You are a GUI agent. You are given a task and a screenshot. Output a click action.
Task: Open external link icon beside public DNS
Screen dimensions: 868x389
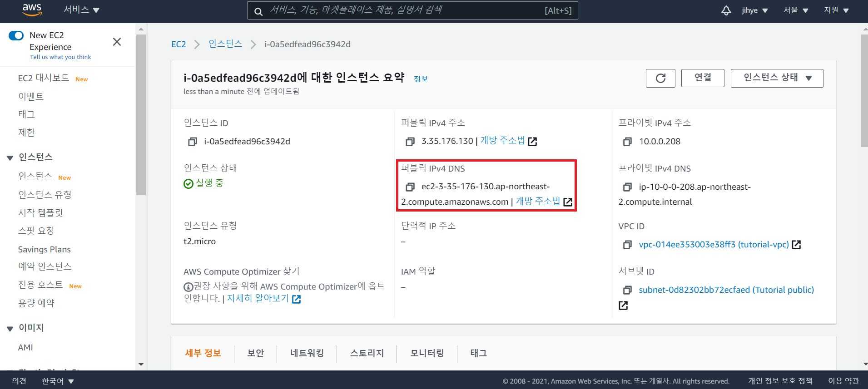(568, 202)
